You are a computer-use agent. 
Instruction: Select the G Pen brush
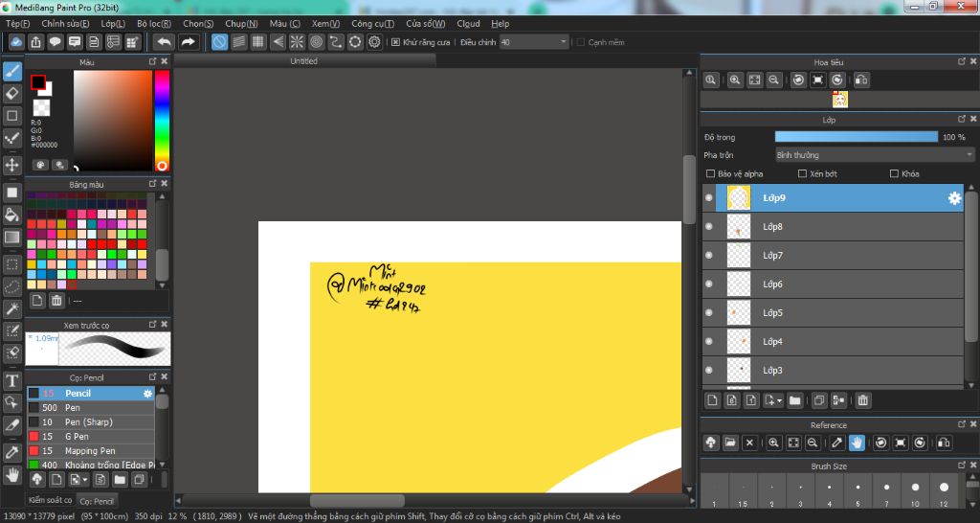click(x=91, y=437)
